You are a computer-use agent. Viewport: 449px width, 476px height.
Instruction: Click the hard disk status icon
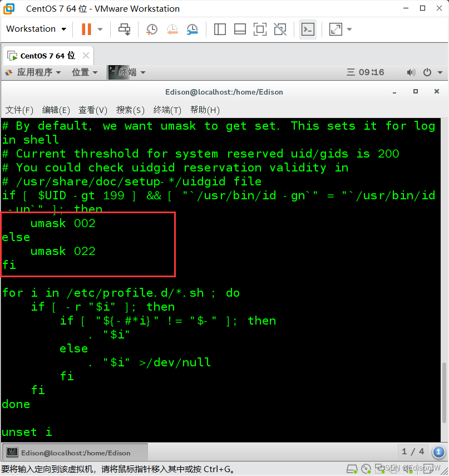(x=352, y=469)
